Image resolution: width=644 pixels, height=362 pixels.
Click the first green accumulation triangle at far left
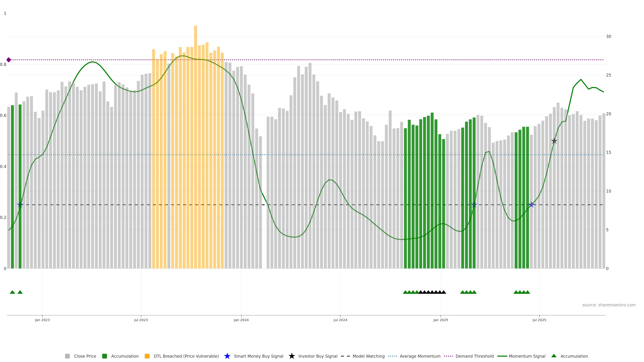(x=12, y=292)
